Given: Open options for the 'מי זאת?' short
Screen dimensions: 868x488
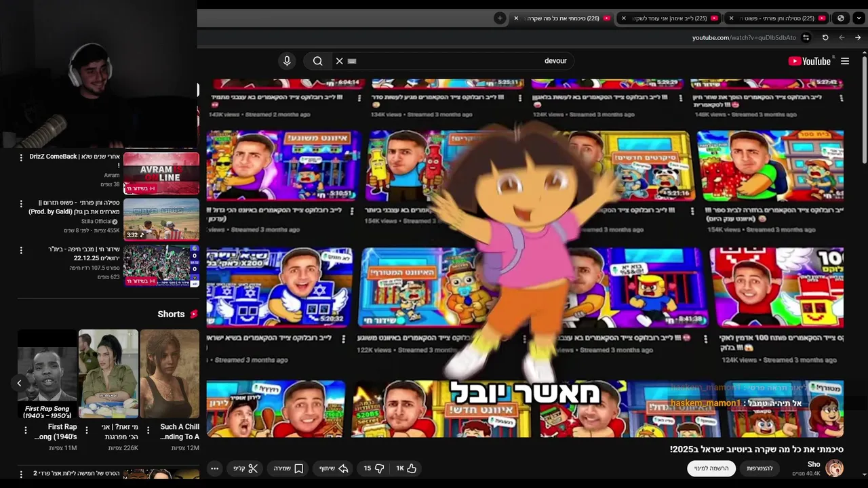Looking at the screenshot, I should point(86,431).
